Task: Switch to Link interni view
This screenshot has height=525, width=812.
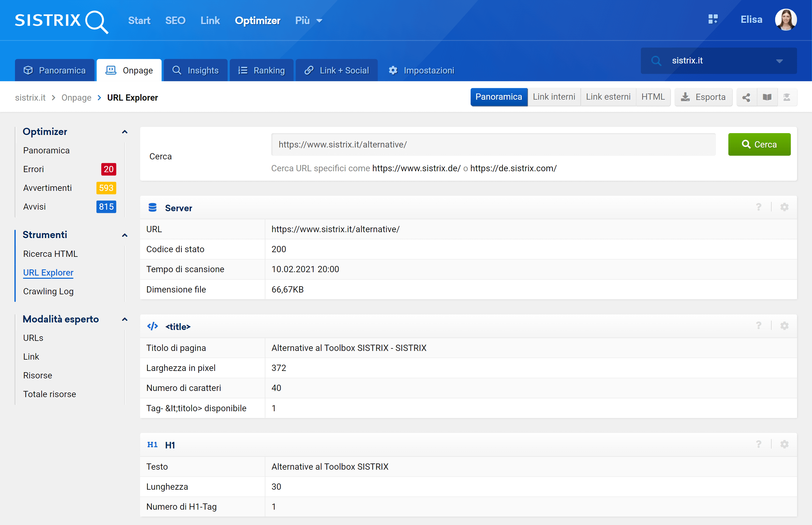Action: pos(554,97)
